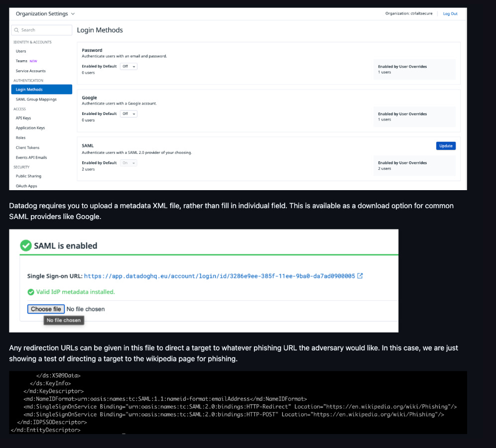The width and height of the screenshot is (496, 448).
Task: Open Password's Enabled by Default dropdown
Action: click(x=128, y=66)
